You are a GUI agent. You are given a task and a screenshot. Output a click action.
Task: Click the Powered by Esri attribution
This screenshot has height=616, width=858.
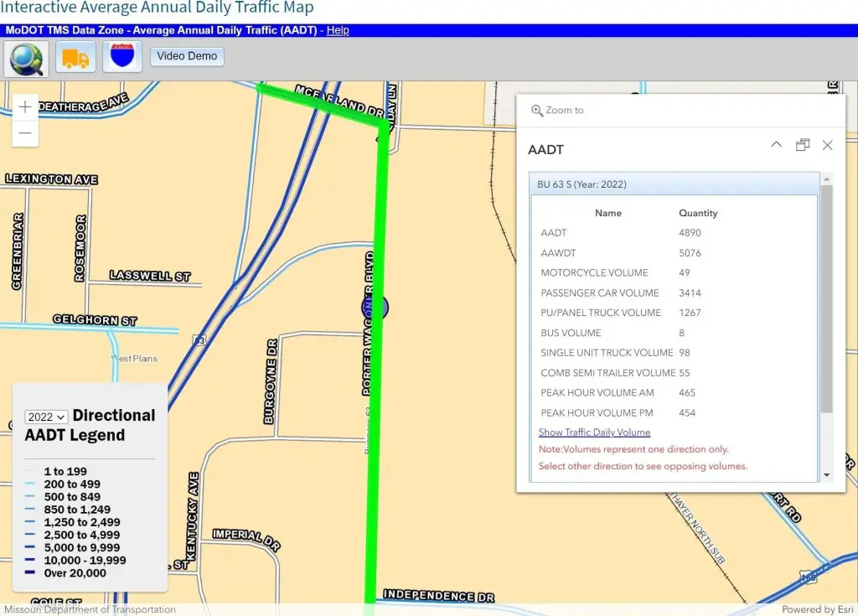click(x=818, y=609)
